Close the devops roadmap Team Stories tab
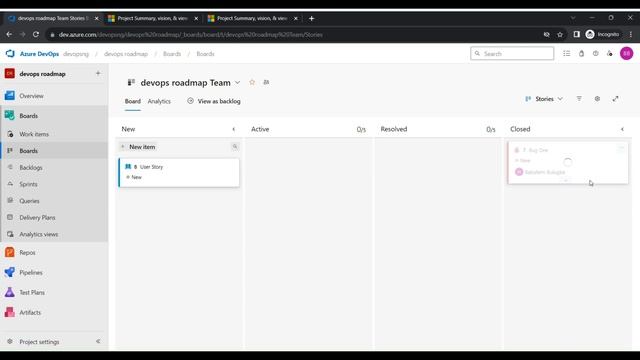The height and width of the screenshot is (360, 640). (97, 18)
